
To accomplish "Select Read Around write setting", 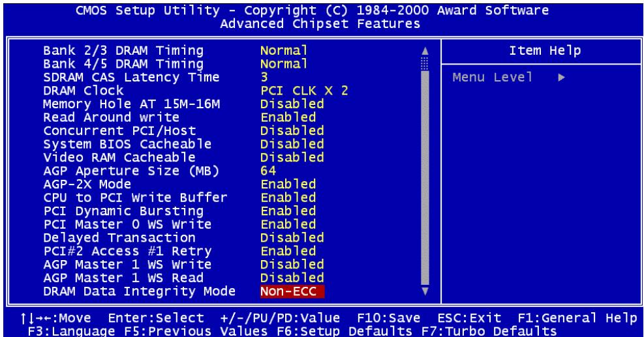I will pos(112,117).
